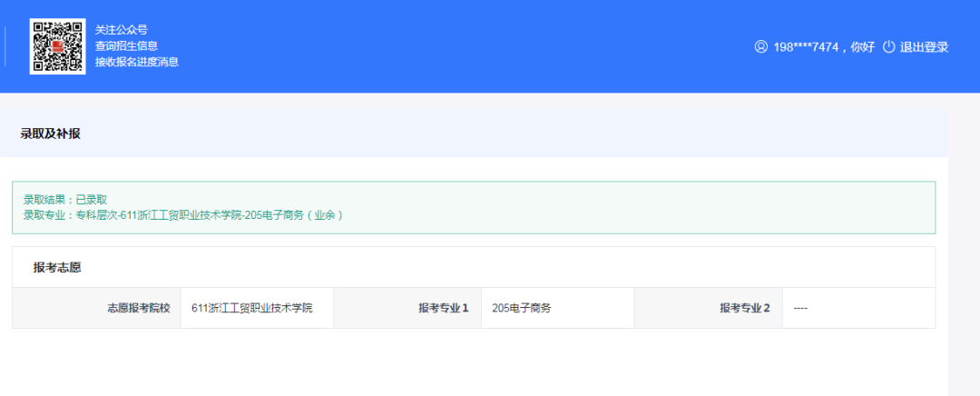Click the 报考专业 1 label cell
980x396 pixels.
pyautogui.click(x=407, y=308)
